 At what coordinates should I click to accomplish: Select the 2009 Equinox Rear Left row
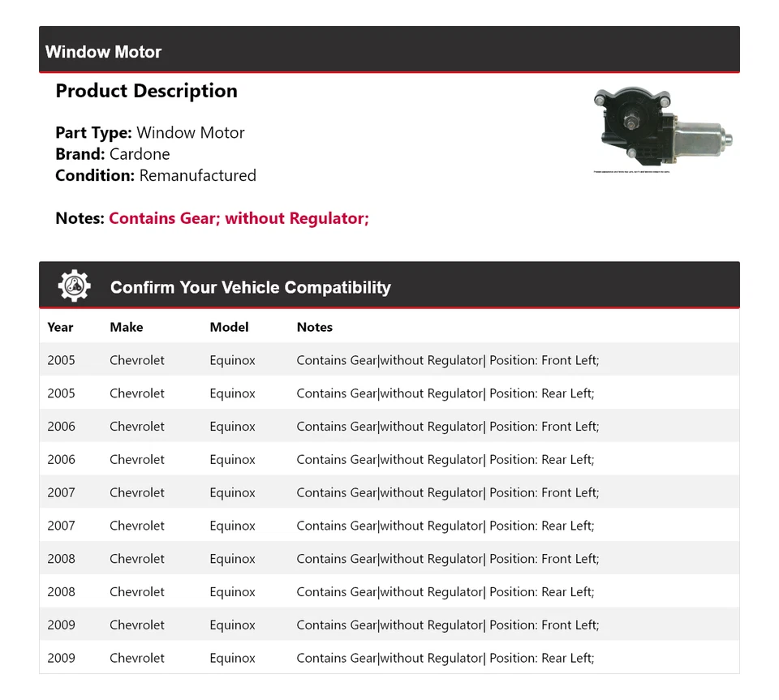pyautogui.click(x=389, y=658)
